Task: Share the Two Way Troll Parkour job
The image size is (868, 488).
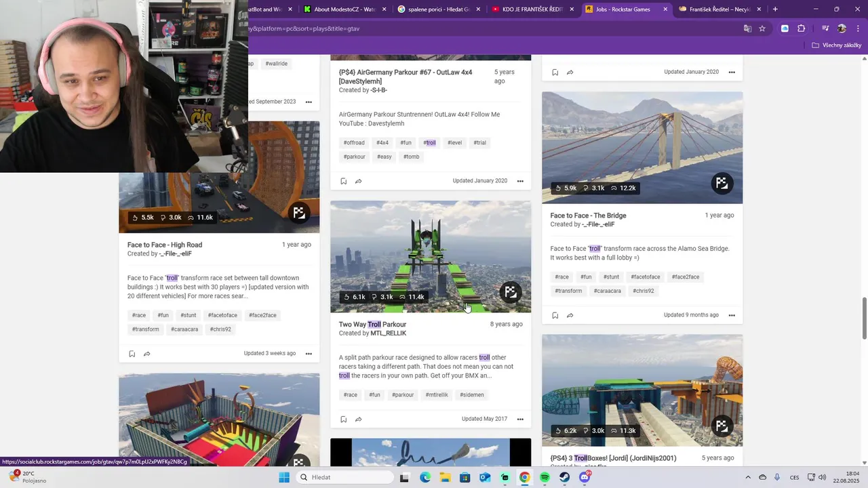Action: coord(358,419)
